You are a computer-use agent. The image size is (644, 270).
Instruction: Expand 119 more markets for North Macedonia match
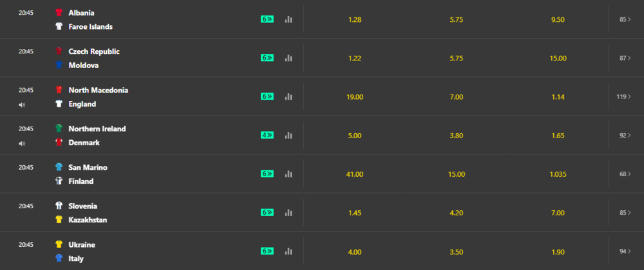coord(623,96)
